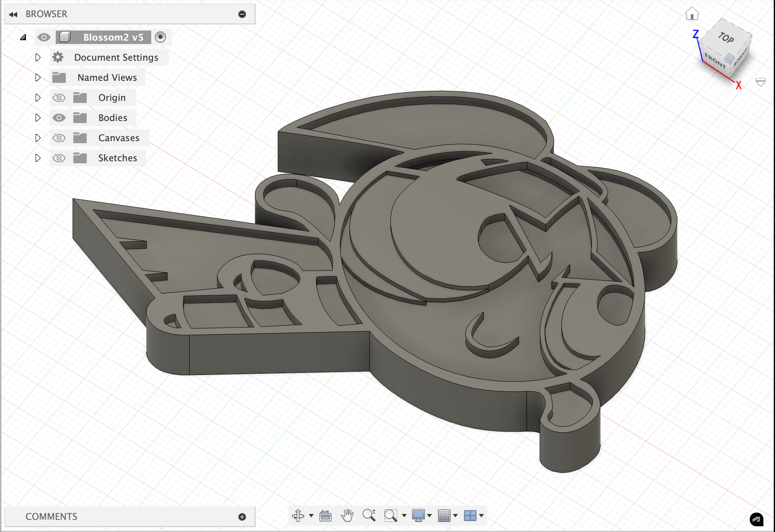Select the Zoom magnifier tool
The image size is (775, 532).
[x=369, y=515]
